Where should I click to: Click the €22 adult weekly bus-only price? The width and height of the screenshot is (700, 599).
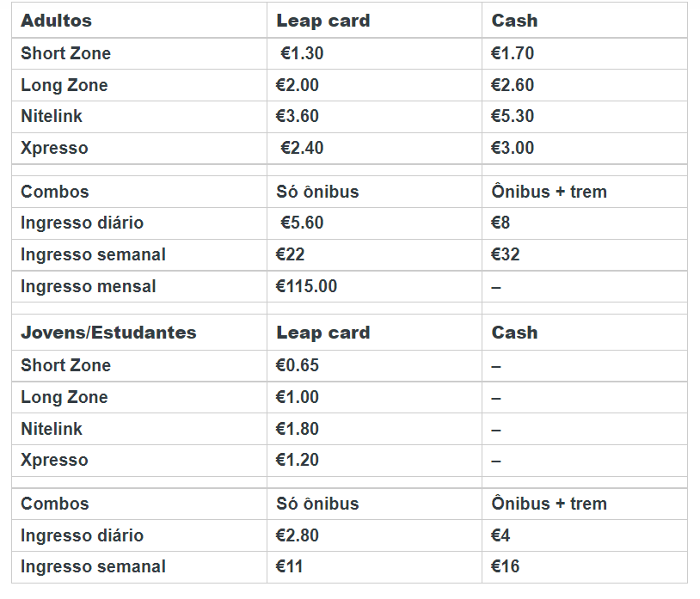(x=291, y=254)
